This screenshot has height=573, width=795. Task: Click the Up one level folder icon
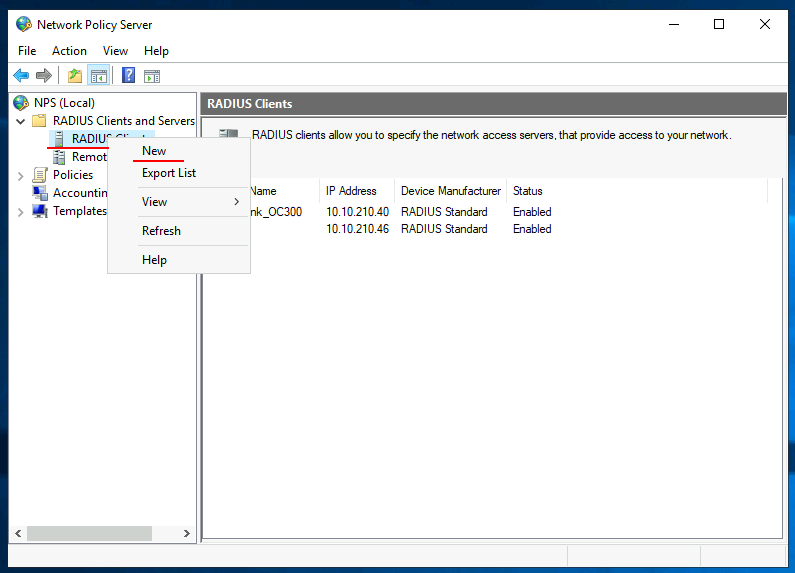pos(75,76)
